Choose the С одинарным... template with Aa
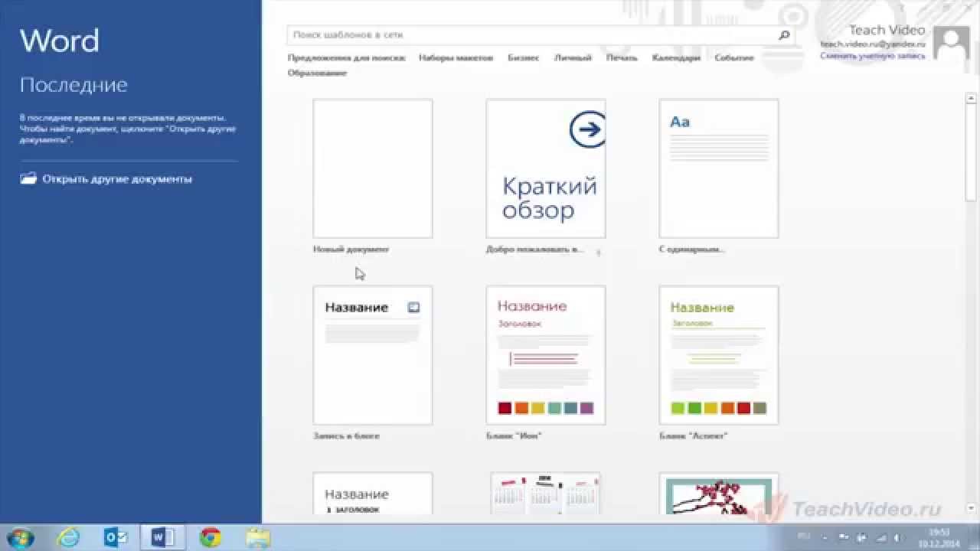Viewport: 980px width, 551px height. pos(719,168)
